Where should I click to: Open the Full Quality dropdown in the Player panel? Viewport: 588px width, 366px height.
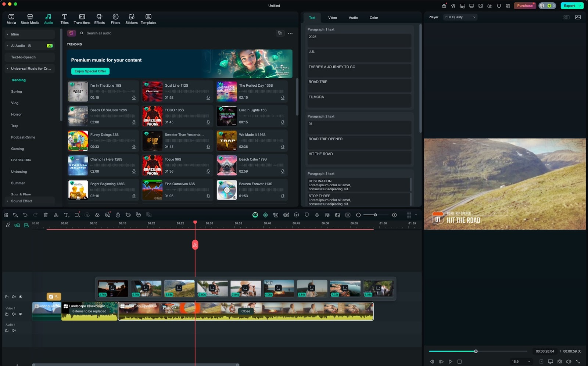point(459,17)
